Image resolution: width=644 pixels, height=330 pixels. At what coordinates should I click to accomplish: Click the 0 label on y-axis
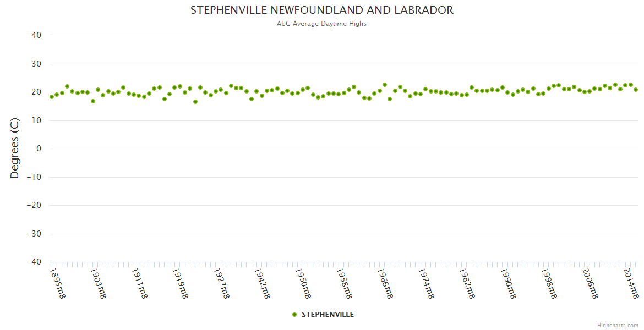[39, 148]
